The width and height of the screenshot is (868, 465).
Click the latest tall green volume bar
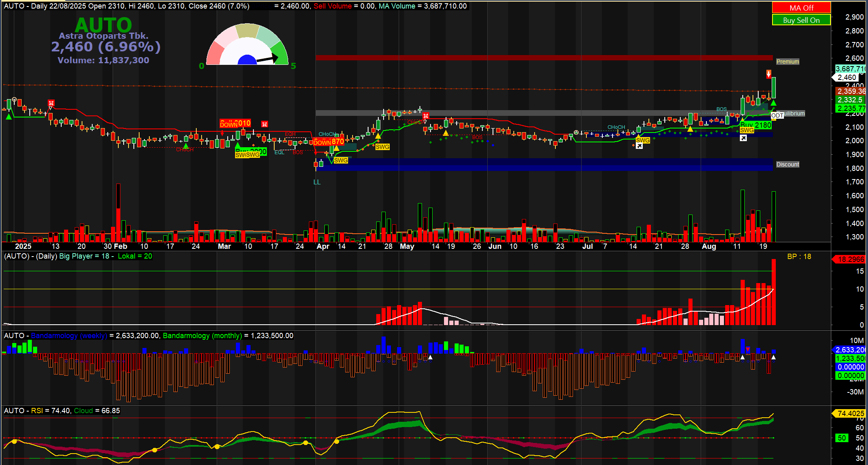pos(773,217)
